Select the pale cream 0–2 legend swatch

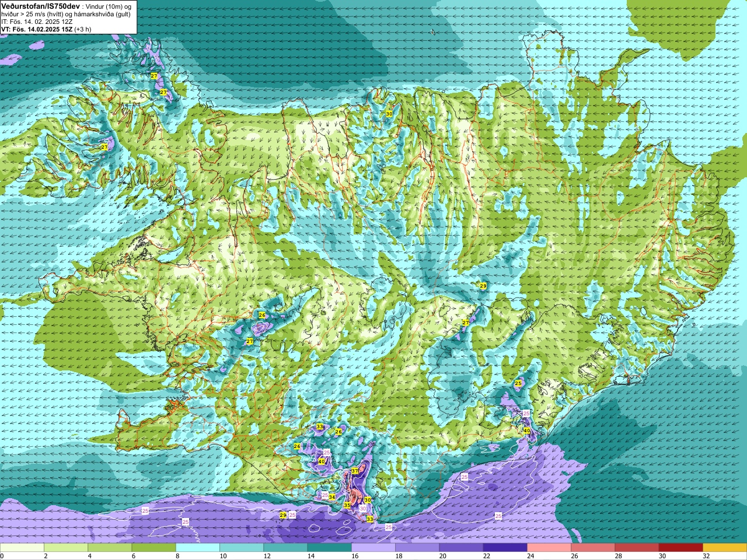point(22,548)
